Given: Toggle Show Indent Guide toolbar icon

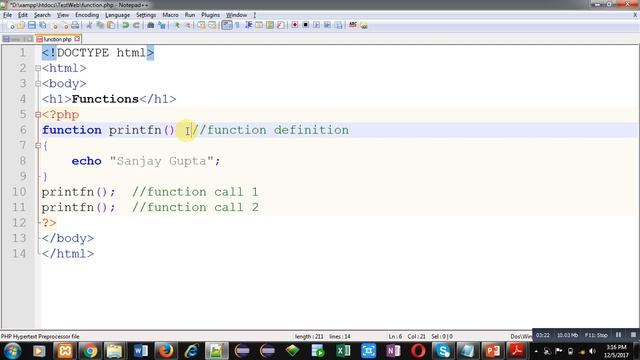Looking at the screenshot, I should (x=248, y=25).
